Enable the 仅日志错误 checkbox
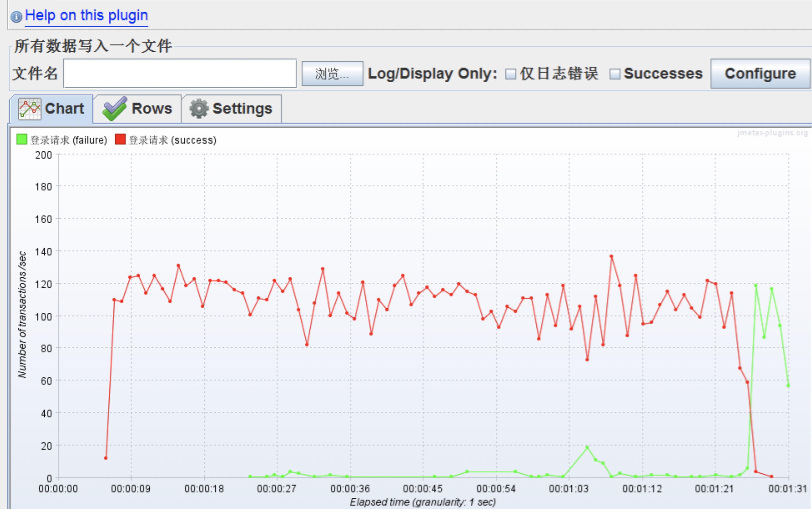This screenshot has width=812, height=509. tap(510, 74)
